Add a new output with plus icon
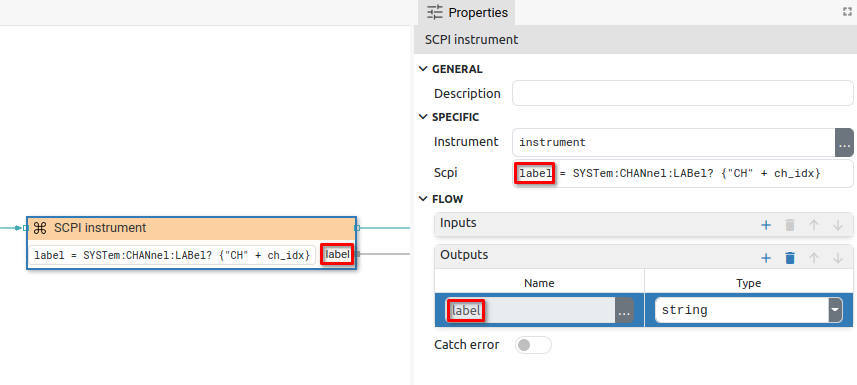Screen dimensions: 857x385 click(766, 258)
